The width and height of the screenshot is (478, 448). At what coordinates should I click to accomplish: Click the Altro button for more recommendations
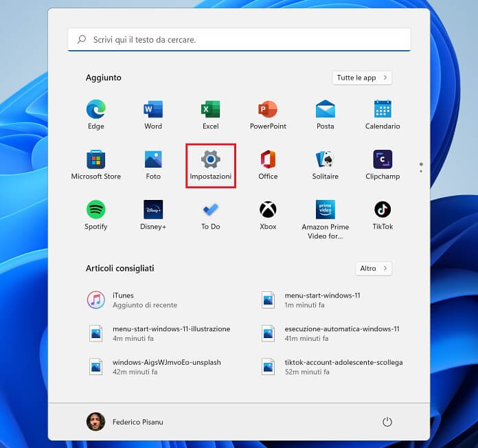point(374,269)
